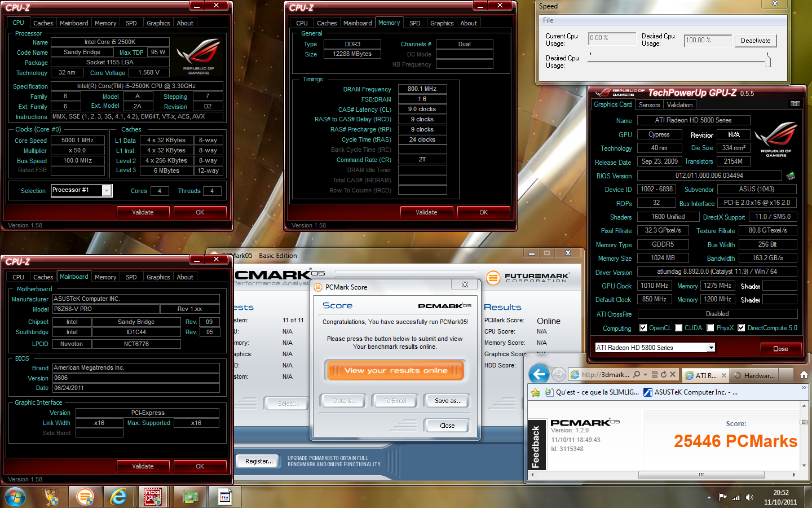Click the network signal tray icon
The height and width of the screenshot is (508, 812).
tap(736, 497)
